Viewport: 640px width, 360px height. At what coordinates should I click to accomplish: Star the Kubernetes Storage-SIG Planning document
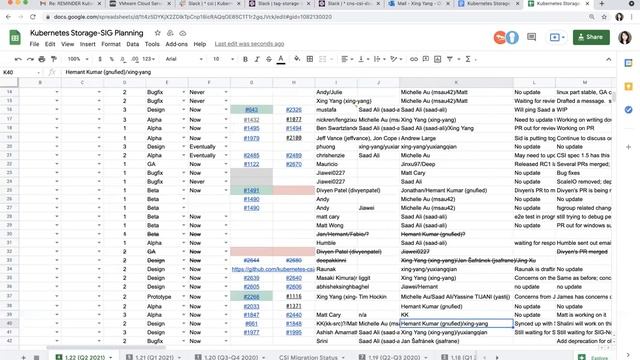[158, 33]
